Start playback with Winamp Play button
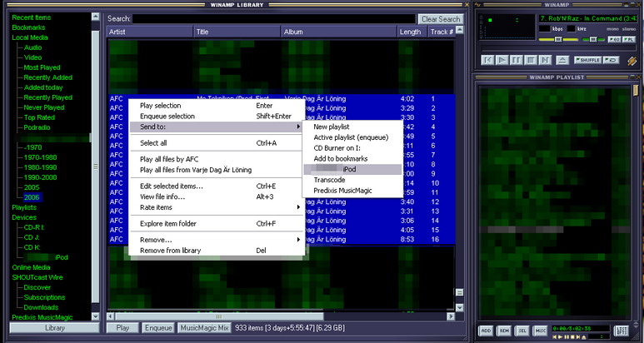 [x=502, y=60]
